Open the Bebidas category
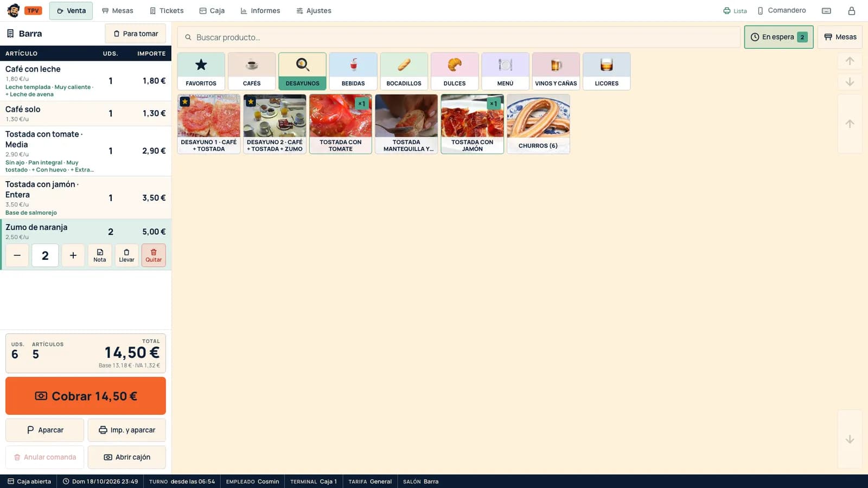Image resolution: width=868 pixels, height=488 pixels. tap(353, 71)
